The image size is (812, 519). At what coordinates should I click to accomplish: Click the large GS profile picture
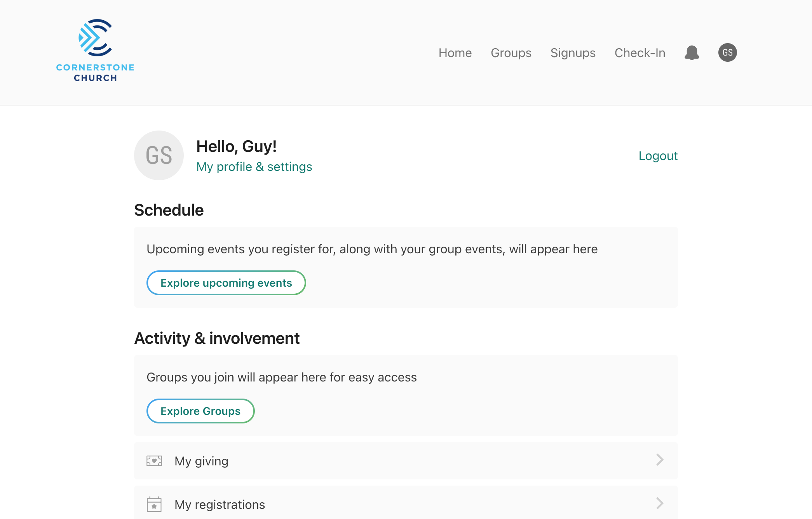point(159,155)
